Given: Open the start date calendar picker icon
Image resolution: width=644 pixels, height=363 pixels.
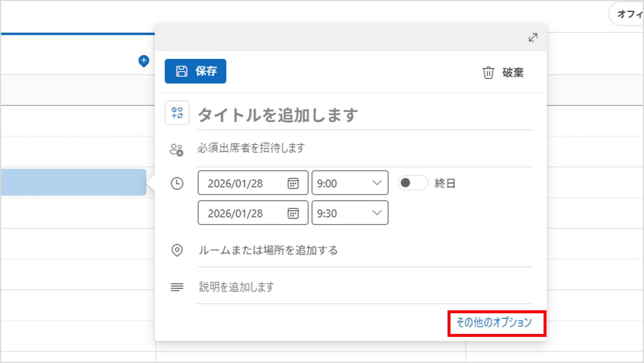Looking at the screenshot, I should click(293, 183).
